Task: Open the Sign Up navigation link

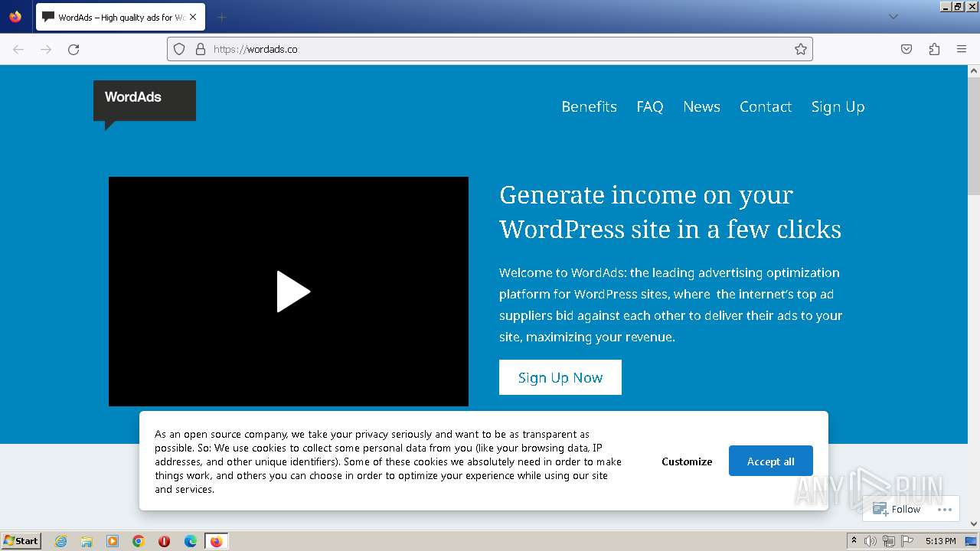Action: pos(838,107)
